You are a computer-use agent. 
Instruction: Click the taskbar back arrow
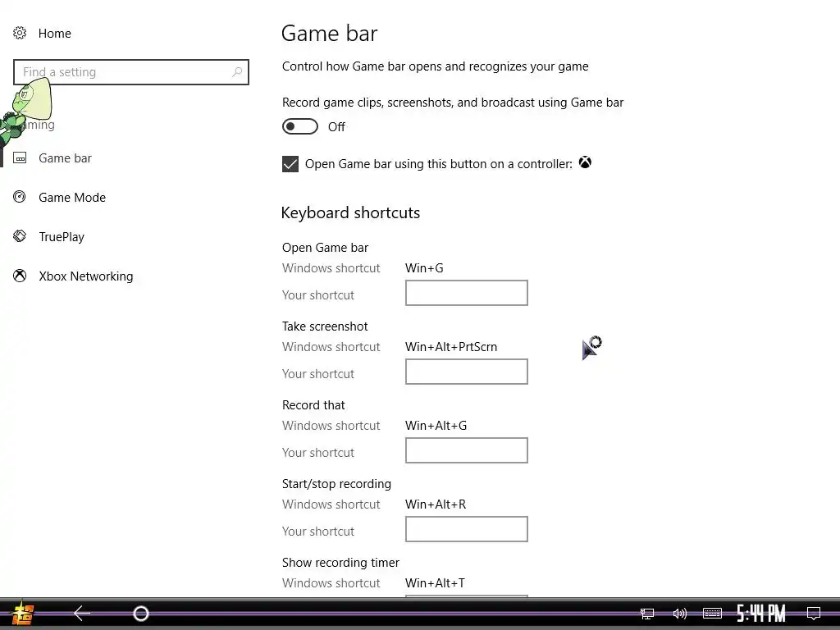[82, 613]
